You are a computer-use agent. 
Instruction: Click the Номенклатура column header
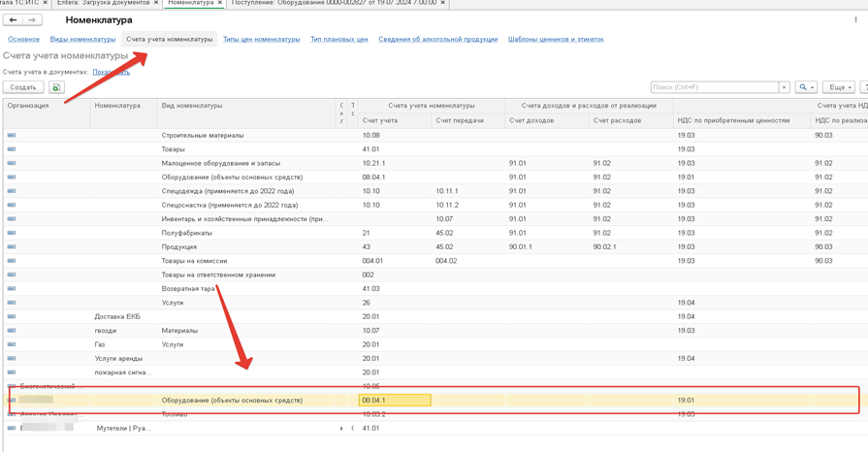124,113
